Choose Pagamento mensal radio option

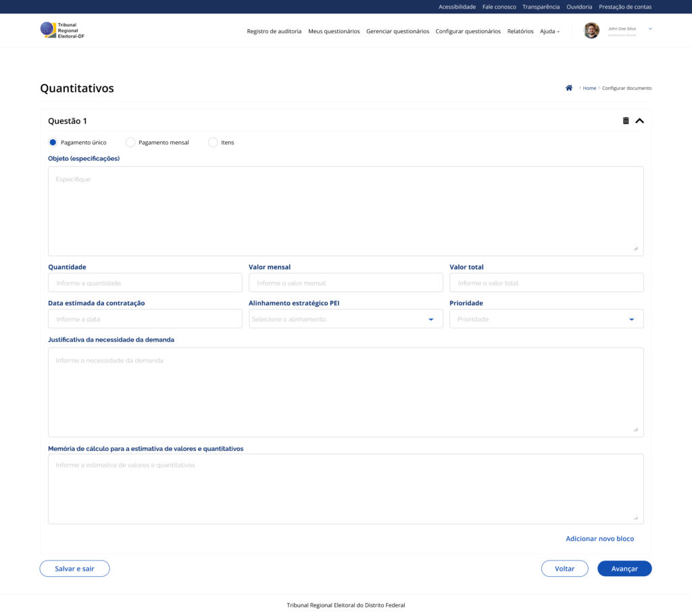coord(131,143)
